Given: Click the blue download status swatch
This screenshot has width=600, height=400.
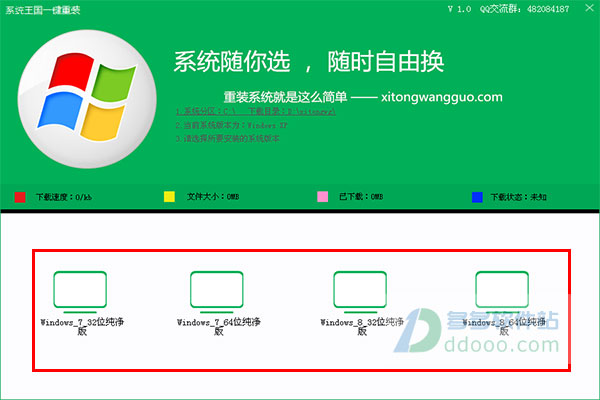Looking at the screenshot, I should 477,197.
